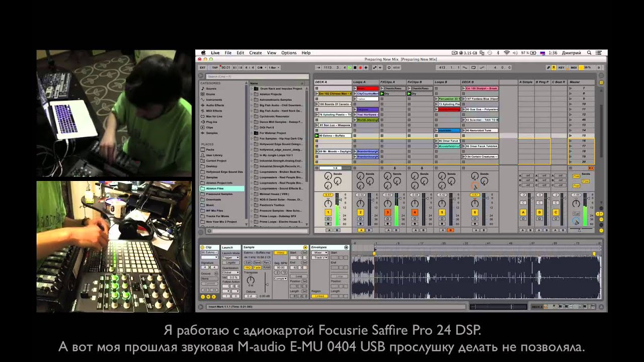644x362 pixels.
Task: Solo track 1 with headphone button
Action: pyautogui.click(x=328, y=218)
